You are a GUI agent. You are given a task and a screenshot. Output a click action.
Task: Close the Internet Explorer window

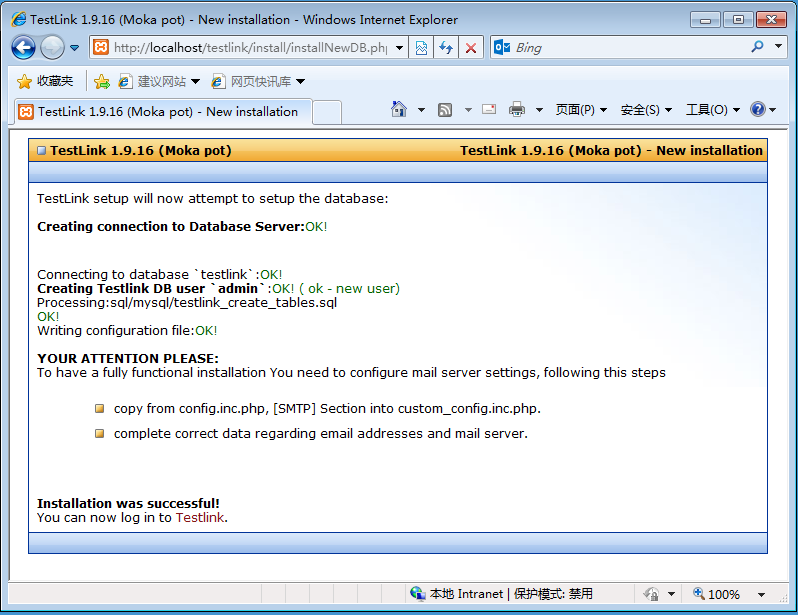click(772, 20)
